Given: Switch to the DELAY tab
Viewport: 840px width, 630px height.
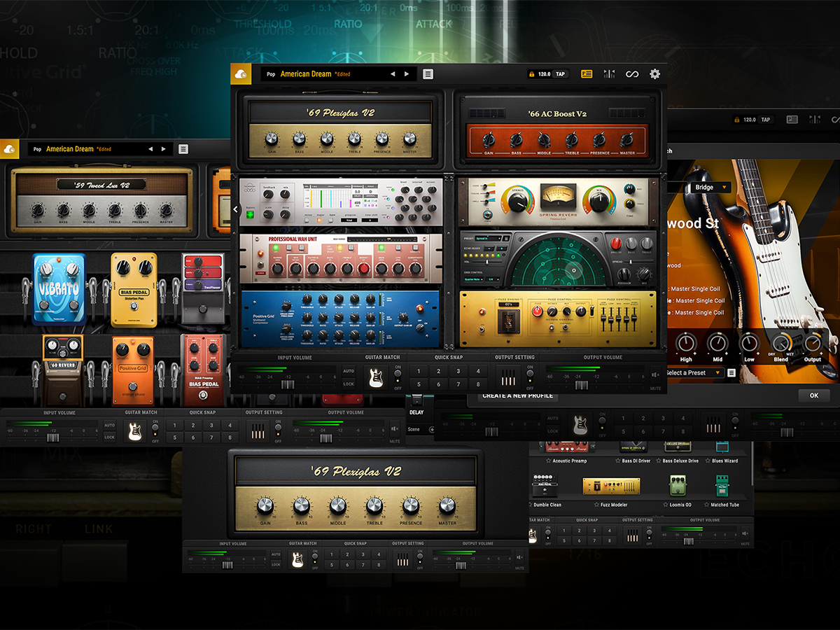Looking at the screenshot, I should click(417, 413).
